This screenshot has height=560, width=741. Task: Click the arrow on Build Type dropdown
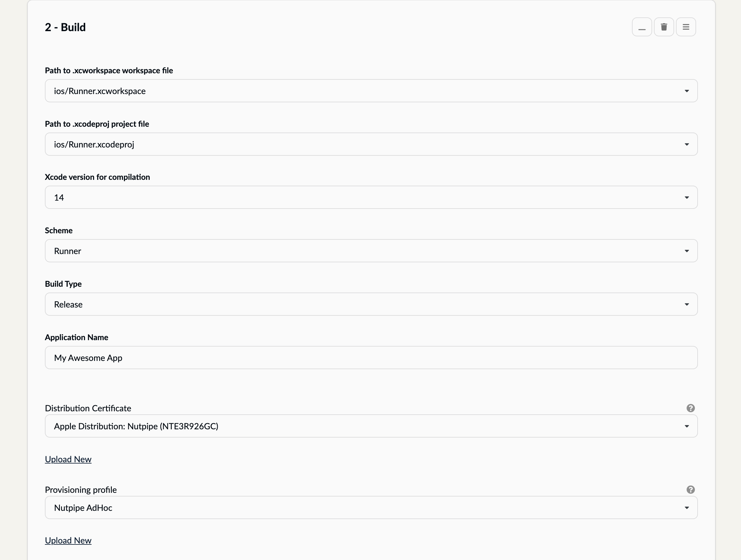pyautogui.click(x=686, y=304)
